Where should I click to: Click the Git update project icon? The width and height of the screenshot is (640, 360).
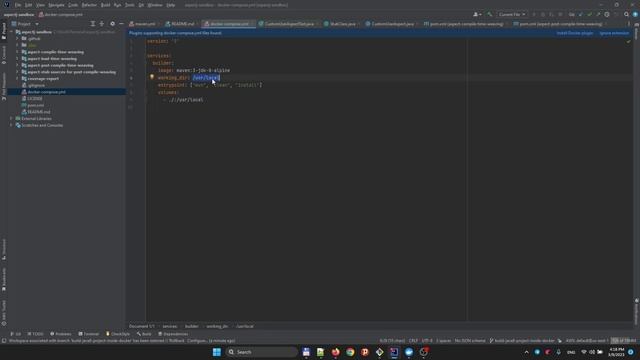[581, 14]
